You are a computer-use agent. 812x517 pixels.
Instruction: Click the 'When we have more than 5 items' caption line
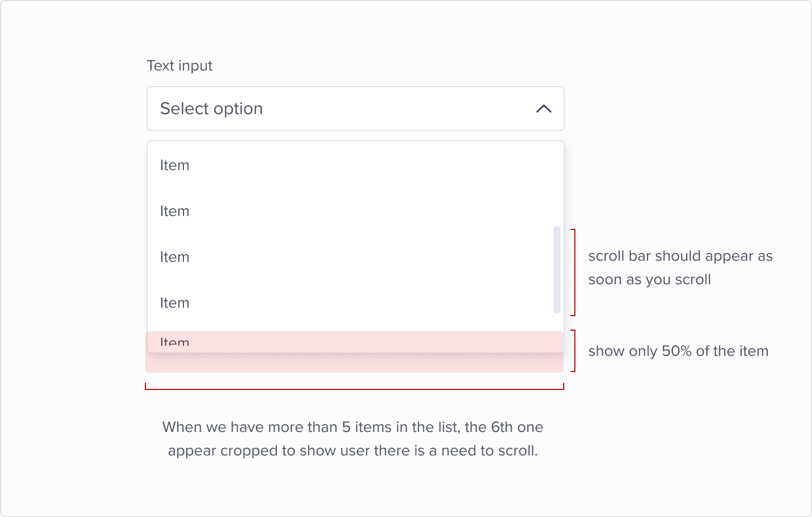tap(352, 427)
